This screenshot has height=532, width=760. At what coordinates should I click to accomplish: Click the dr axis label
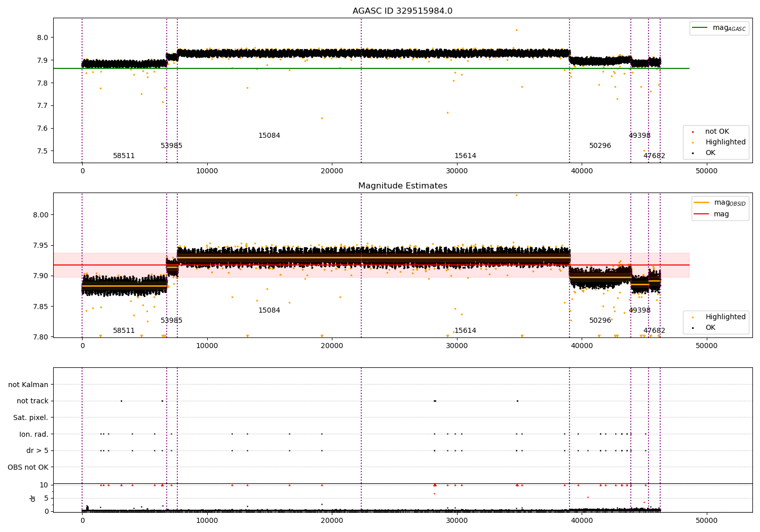pos(33,498)
